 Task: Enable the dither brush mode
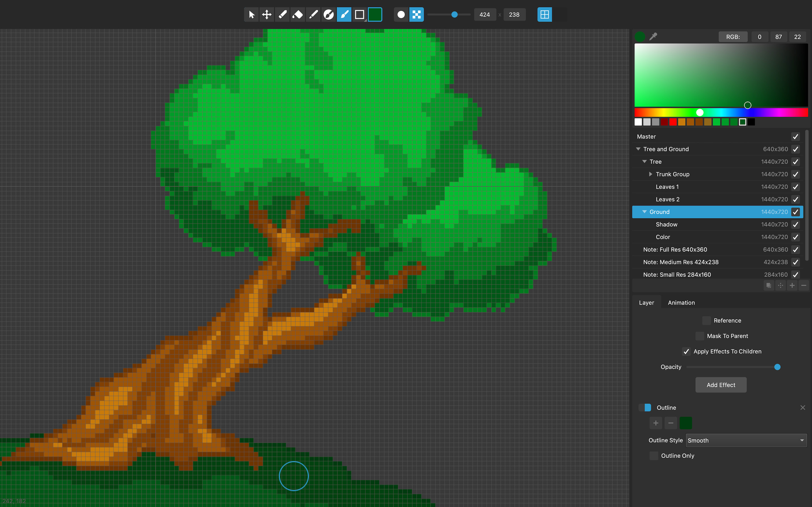(x=416, y=14)
